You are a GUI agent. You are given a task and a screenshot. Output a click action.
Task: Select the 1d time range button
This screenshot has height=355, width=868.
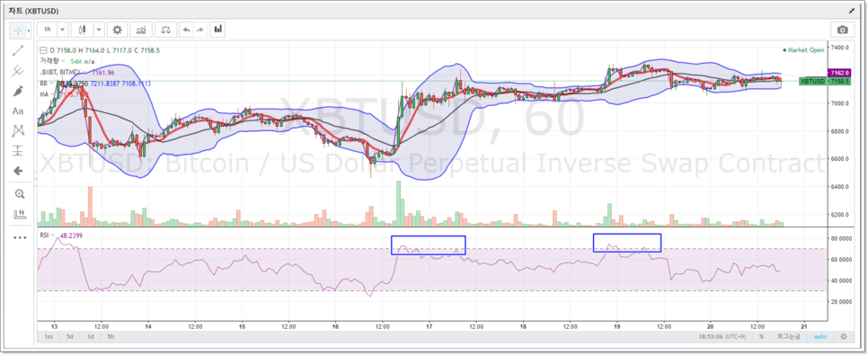pos(90,337)
